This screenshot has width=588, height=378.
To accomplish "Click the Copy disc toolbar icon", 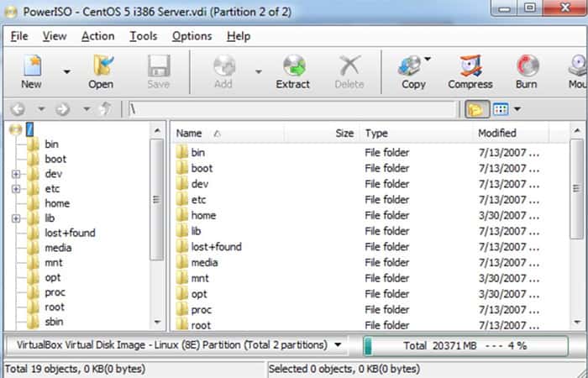I will (x=410, y=66).
